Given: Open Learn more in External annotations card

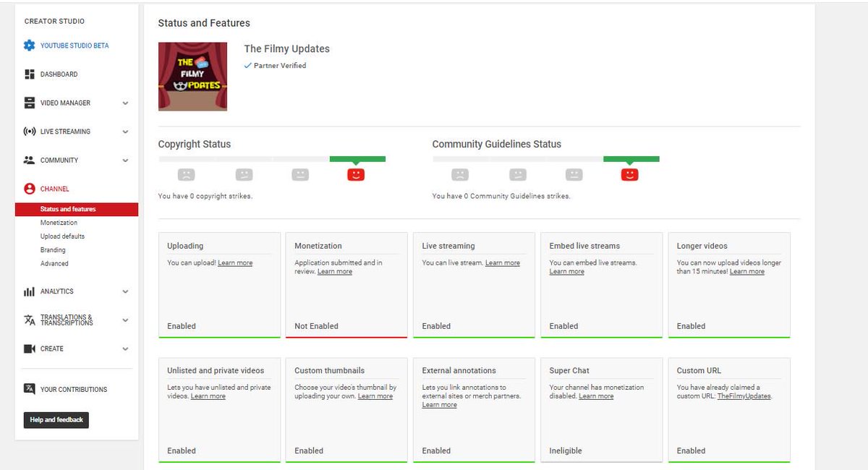Looking at the screenshot, I should [440, 405].
